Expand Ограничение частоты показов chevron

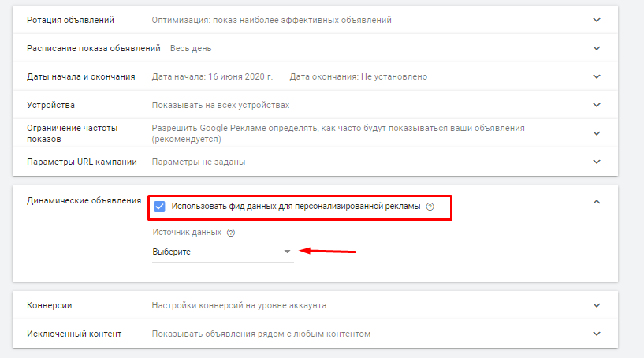(x=597, y=133)
